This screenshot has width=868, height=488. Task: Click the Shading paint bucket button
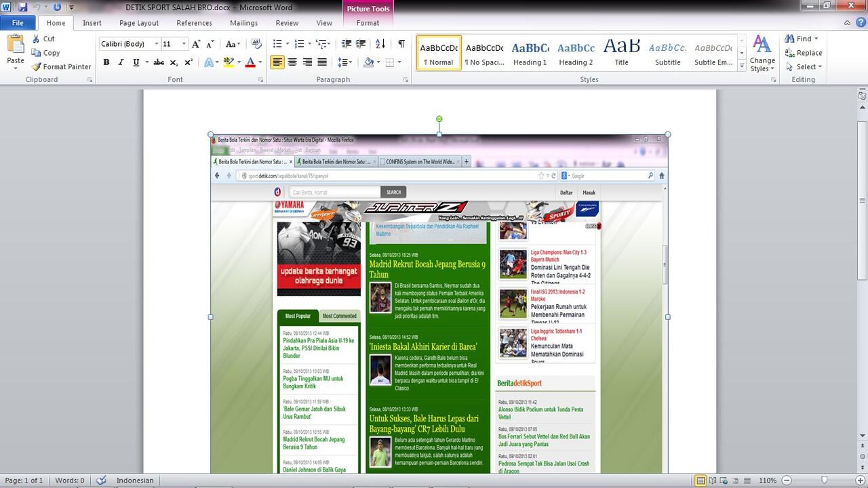[368, 62]
